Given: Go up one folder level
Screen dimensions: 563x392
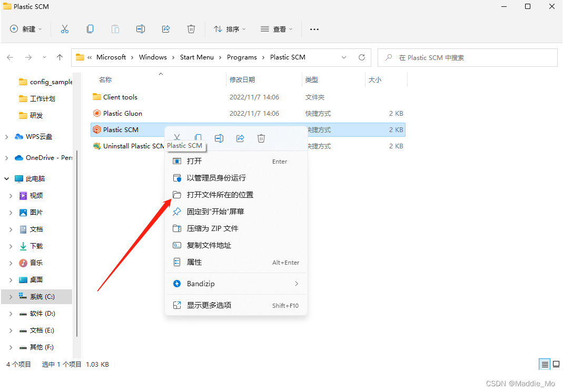Looking at the screenshot, I should coord(60,57).
